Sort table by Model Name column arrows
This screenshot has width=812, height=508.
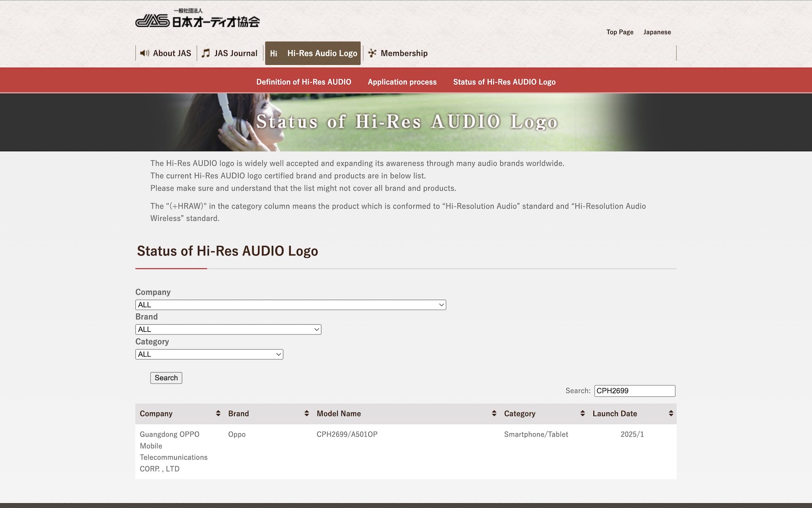(x=494, y=414)
